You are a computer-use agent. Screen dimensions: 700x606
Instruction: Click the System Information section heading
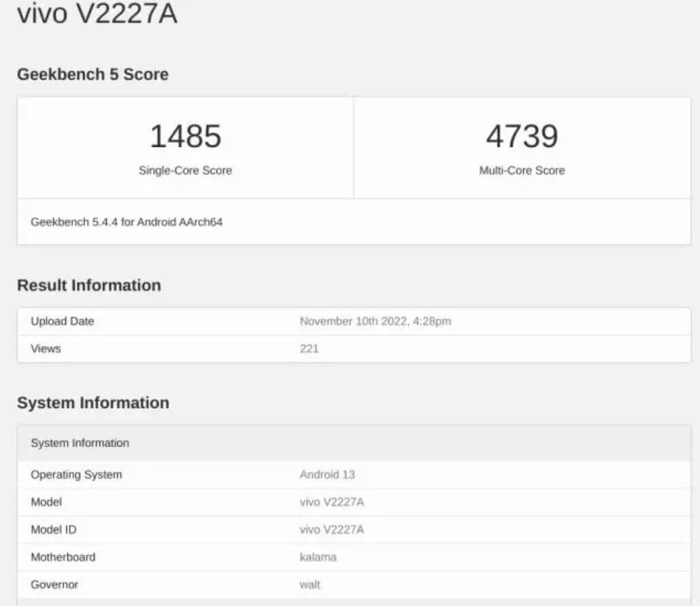tap(94, 403)
